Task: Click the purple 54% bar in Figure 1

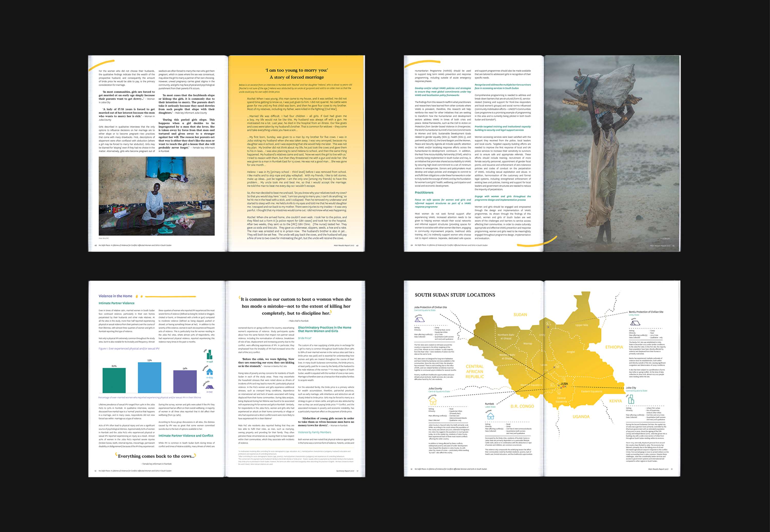Action: (x=185, y=382)
